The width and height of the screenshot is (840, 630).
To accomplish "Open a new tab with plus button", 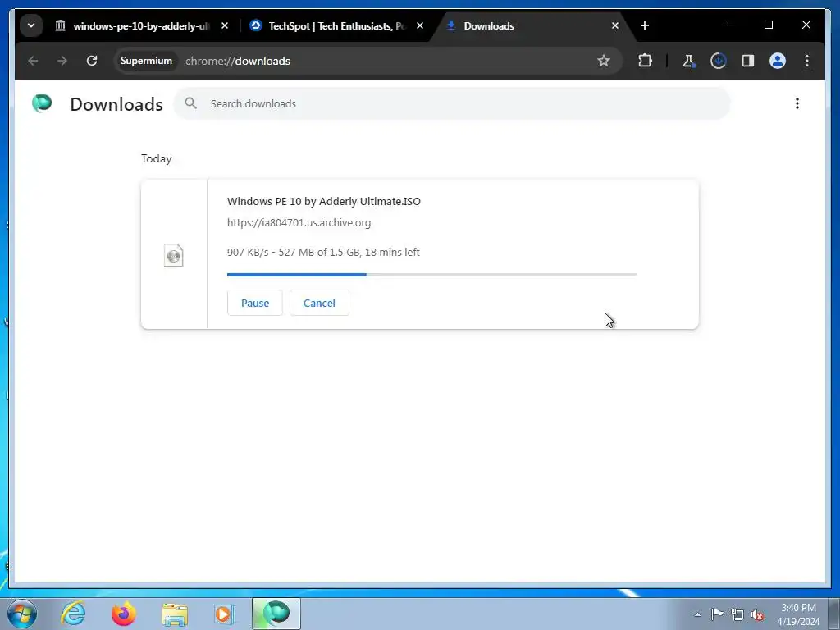I will (645, 25).
